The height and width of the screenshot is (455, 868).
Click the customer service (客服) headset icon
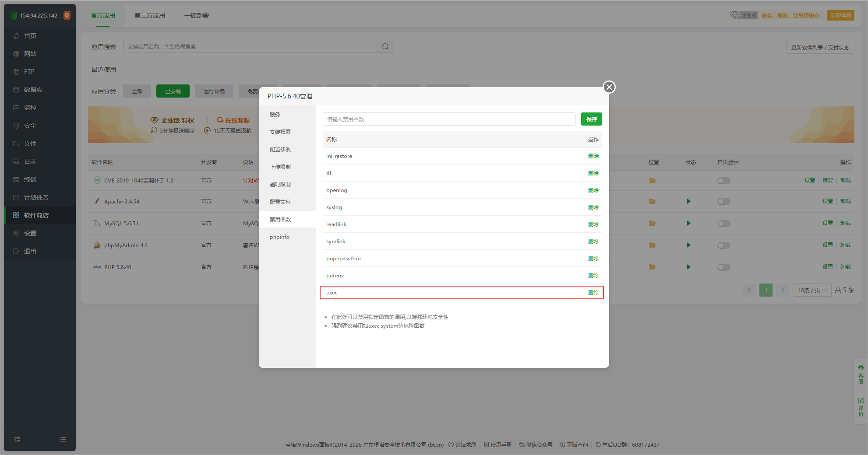861,368
